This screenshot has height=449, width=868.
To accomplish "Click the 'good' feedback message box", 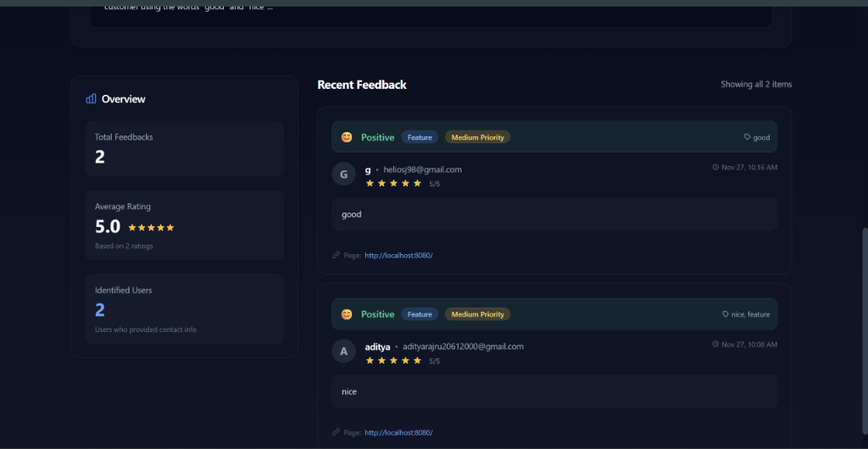I will click(x=554, y=214).
